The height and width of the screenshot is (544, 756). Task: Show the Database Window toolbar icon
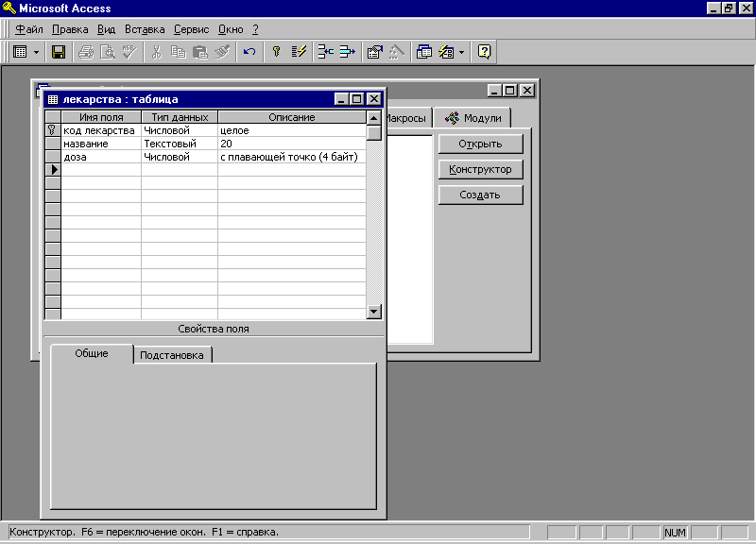pyautogui.click(x=423, y=52)
